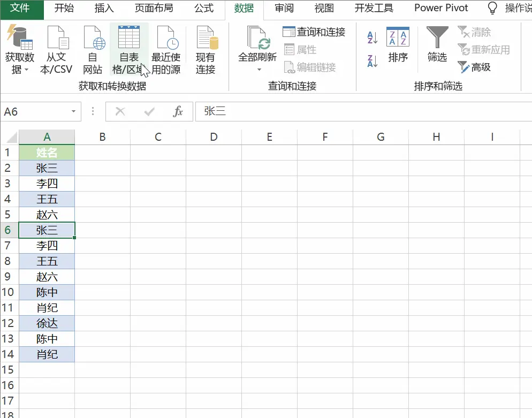Screen dimensions: 532x418
Task: Select cell A13 containing 陈中
Action: coord(47,339)
